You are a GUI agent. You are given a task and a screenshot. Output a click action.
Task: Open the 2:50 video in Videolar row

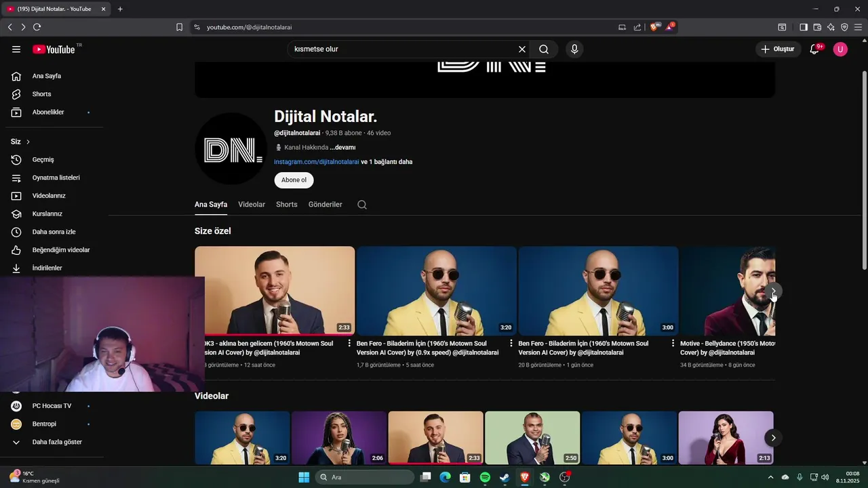[532, 438]
